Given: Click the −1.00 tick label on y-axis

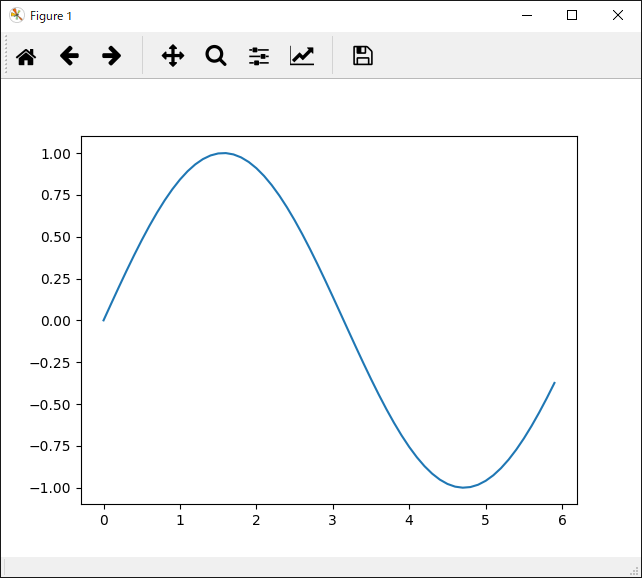Looking at the screenshot, I should tap(51, 488).
